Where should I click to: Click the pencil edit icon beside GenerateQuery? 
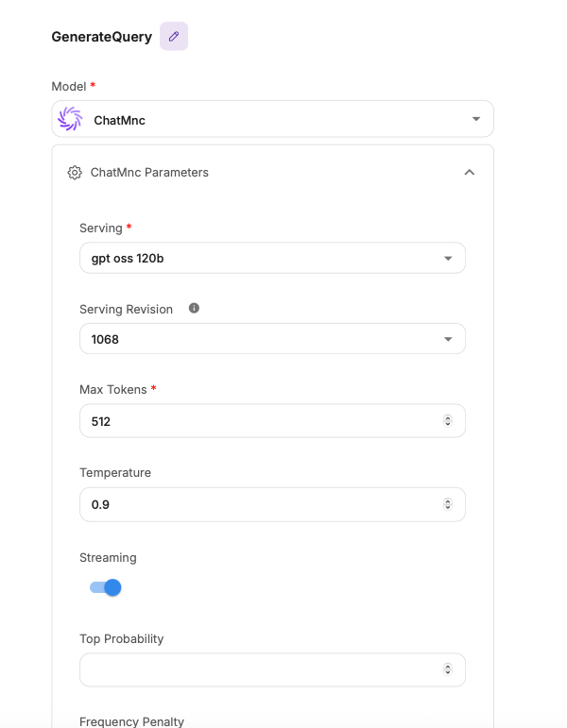[174, 37]
